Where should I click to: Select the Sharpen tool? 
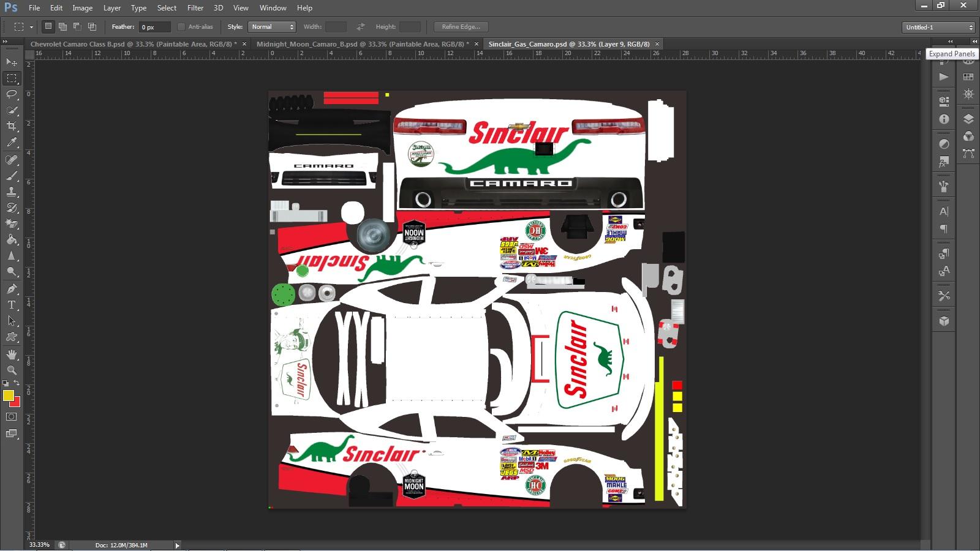pyautogui.click(x=12, y=255)
